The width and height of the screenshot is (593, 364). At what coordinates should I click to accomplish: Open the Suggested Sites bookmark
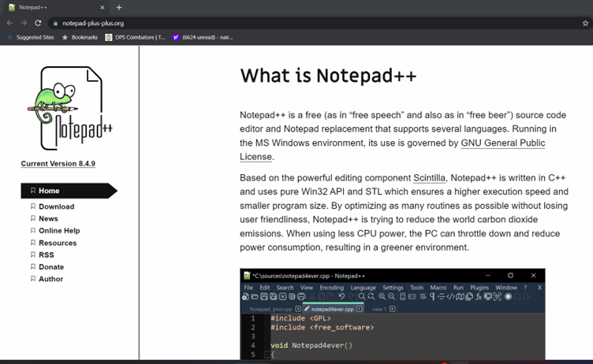31,37
